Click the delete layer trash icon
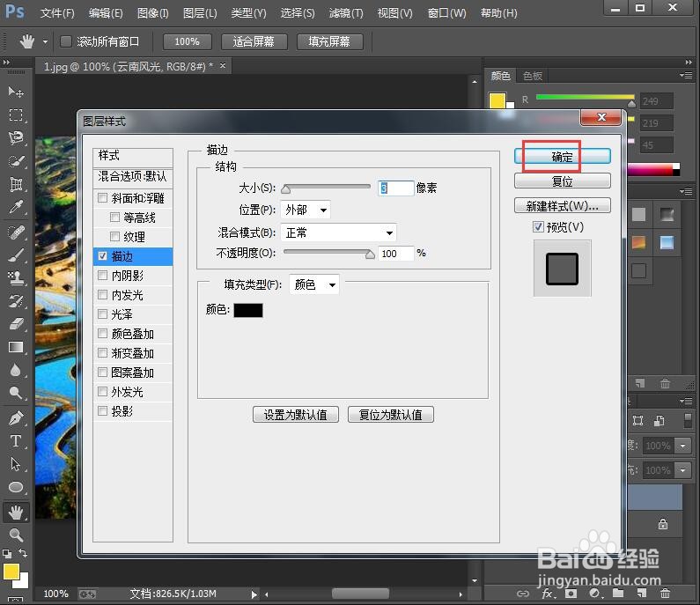700x605 pixels. tap(665, 594)
